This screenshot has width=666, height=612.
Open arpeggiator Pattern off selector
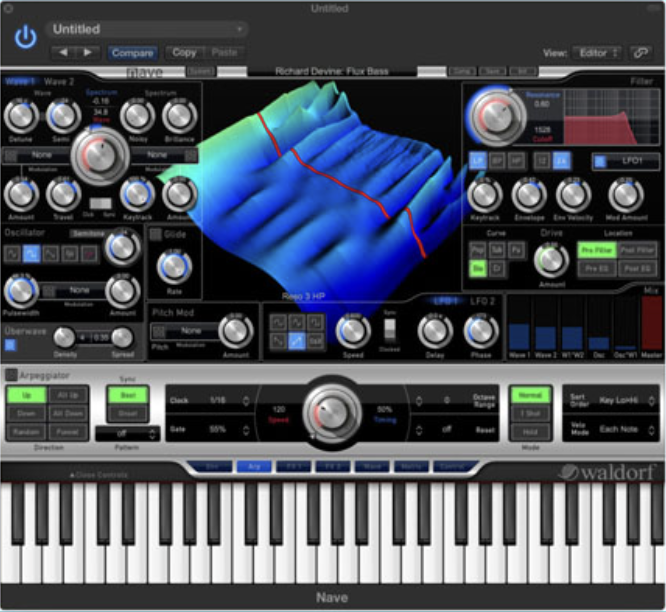pyautogui.click(x=127, y=434)
